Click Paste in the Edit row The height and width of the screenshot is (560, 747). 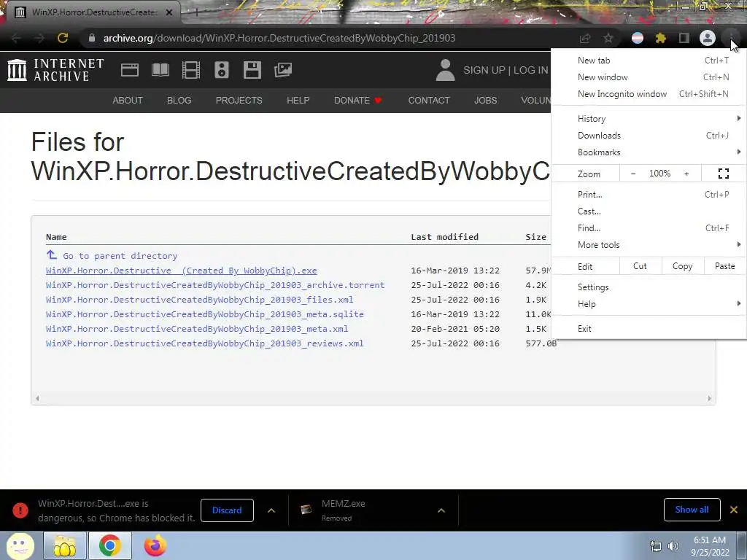click(x=725, y=266)
